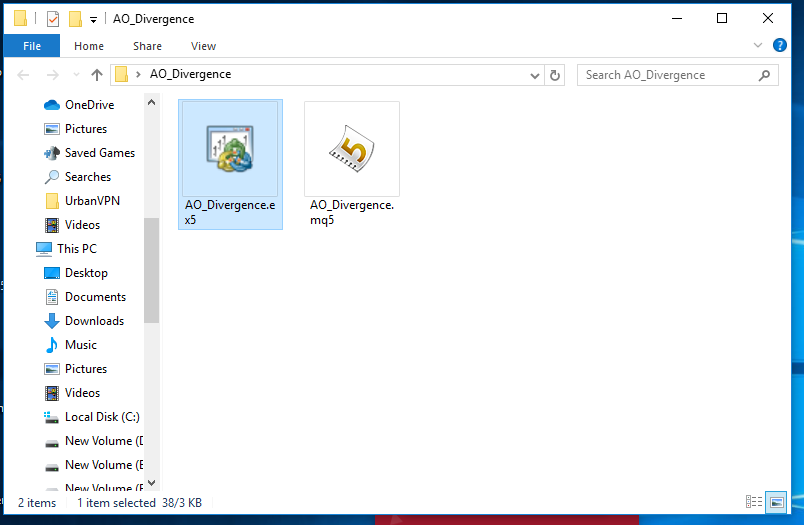Image resolution: width=804 pixels, height=525 pixels.
Task: Click the OneDrive cloud icon
Action: point(52,105)
